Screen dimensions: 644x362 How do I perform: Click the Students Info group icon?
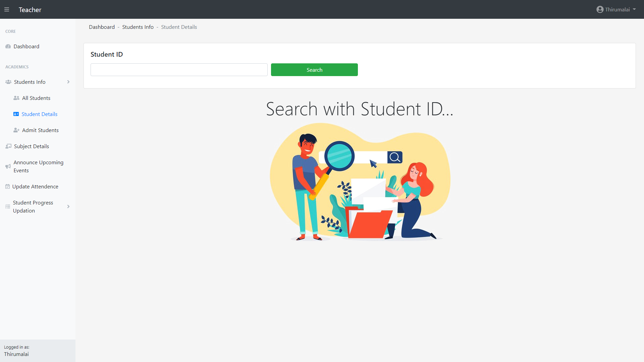pos(8,82)
